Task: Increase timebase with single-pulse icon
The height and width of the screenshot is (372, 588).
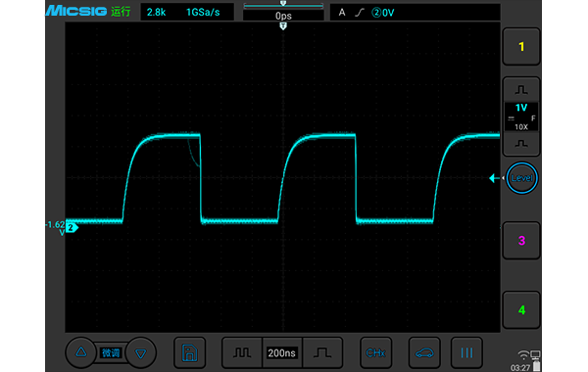Action: point(322,352)
